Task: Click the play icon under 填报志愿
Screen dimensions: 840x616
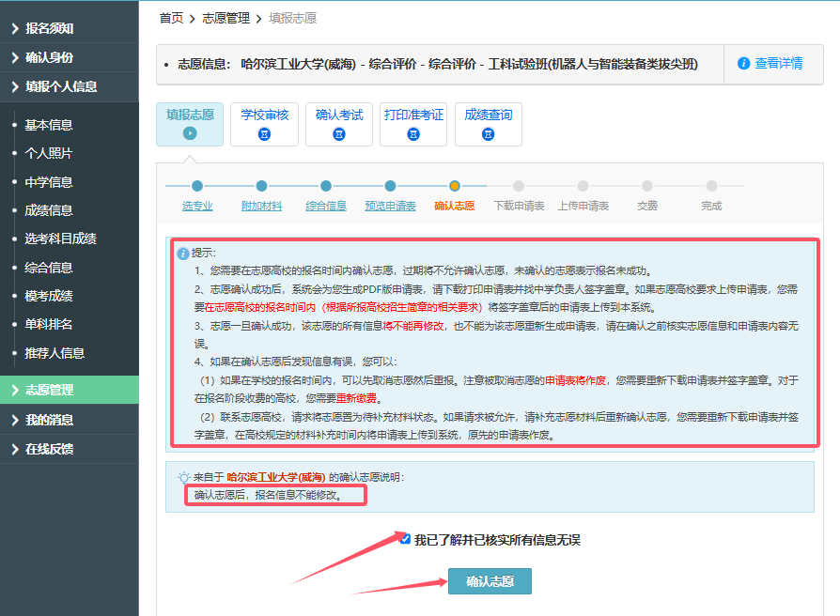Action: (x=190, y=134)
